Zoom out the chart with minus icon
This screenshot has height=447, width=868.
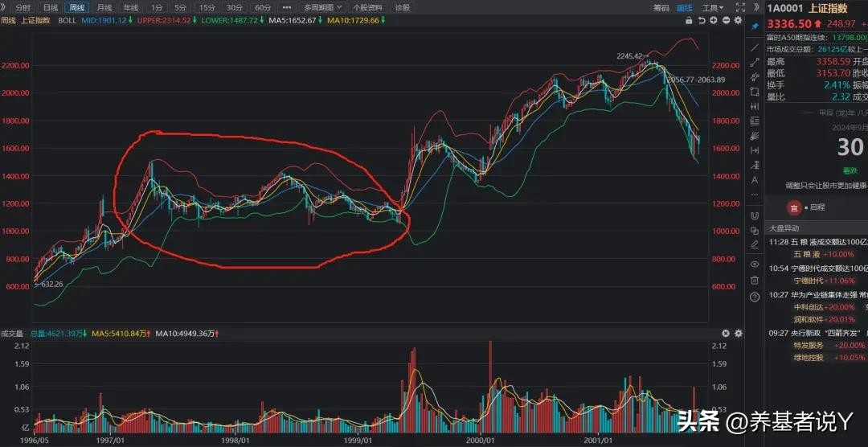pyautogui.click(x=727, y=20)
